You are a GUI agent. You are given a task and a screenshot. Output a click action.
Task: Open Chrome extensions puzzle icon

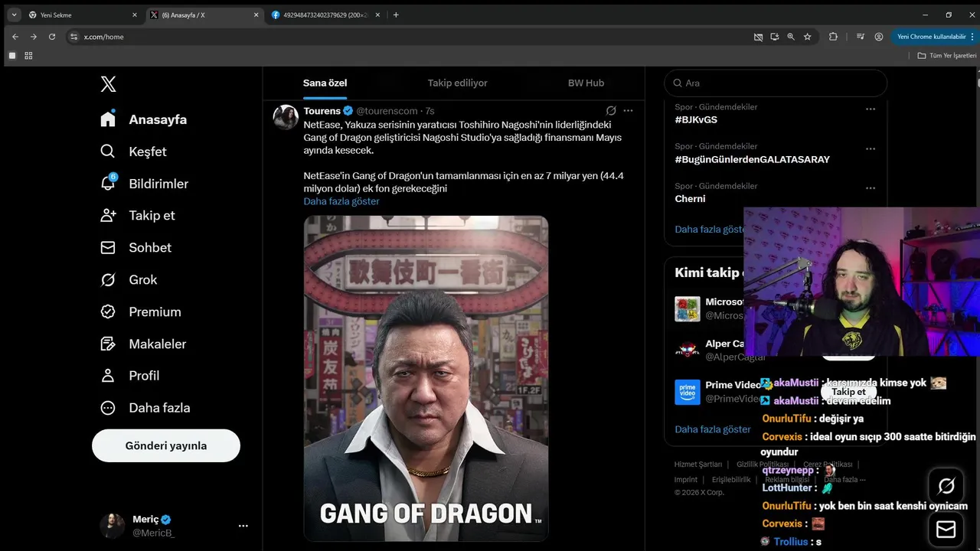coord(834,36)
